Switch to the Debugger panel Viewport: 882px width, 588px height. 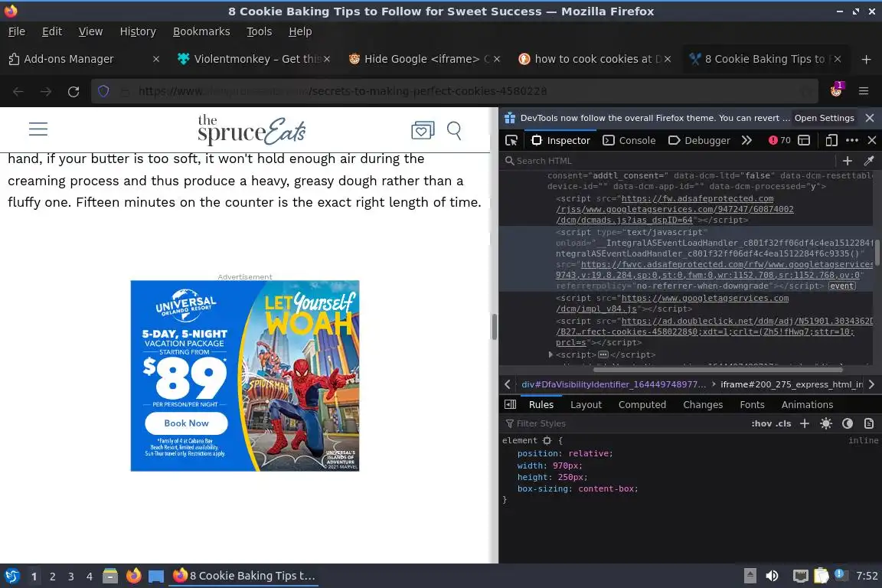click(x=699, y=140)
